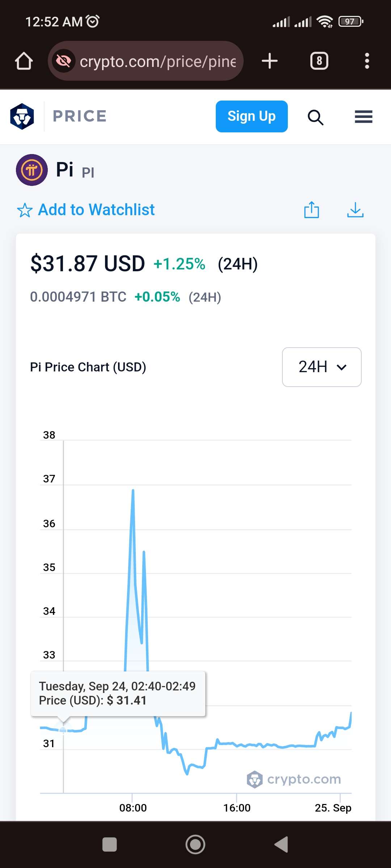Viewport: 391px width, 868px height.
Task: Click the blue Sign Up button
Action: click(x=252, y=116)
